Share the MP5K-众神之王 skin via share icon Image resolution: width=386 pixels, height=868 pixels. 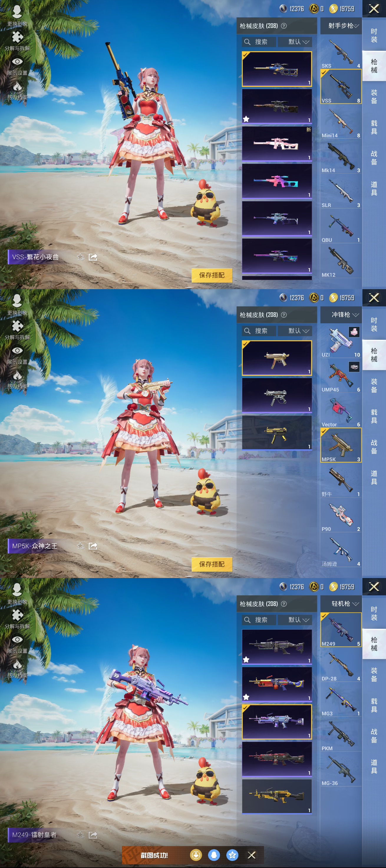coord(93,546)
